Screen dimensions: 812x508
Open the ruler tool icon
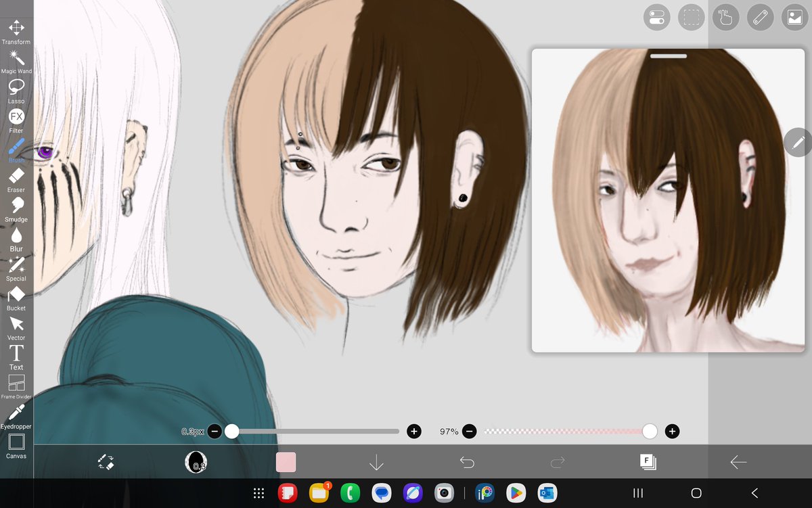(x=760, y=17)
